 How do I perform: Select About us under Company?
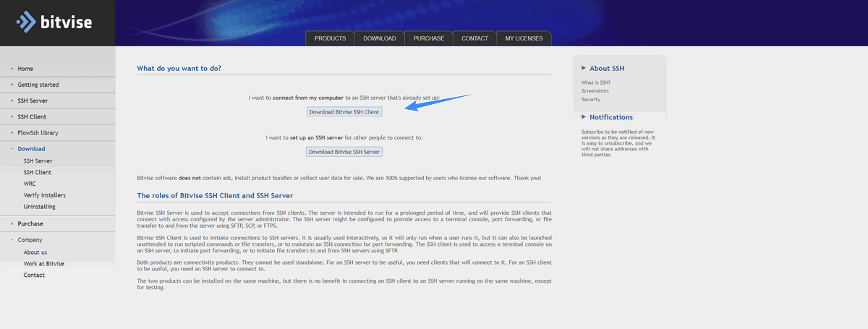tap(35, 252)
